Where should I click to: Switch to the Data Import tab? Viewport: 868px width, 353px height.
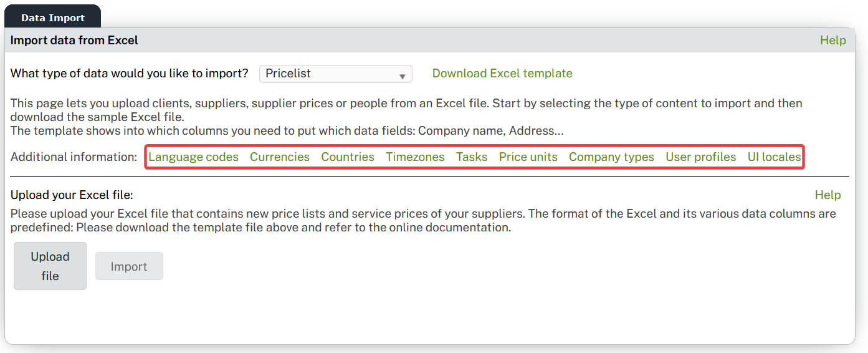tap(53, 17)
